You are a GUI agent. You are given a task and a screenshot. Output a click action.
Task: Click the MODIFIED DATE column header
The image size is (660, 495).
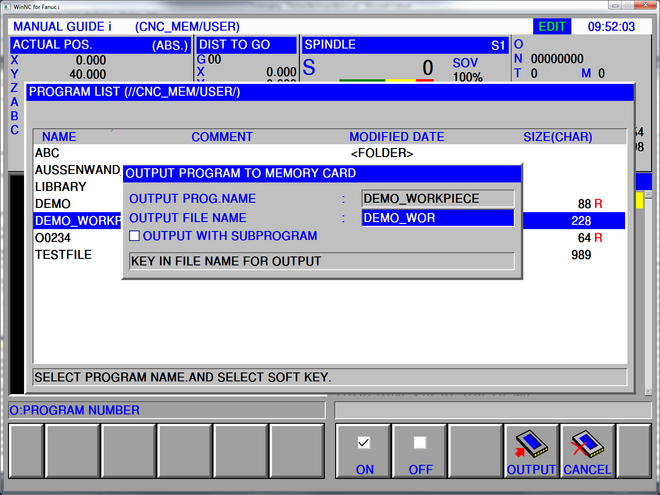[396, 136]
